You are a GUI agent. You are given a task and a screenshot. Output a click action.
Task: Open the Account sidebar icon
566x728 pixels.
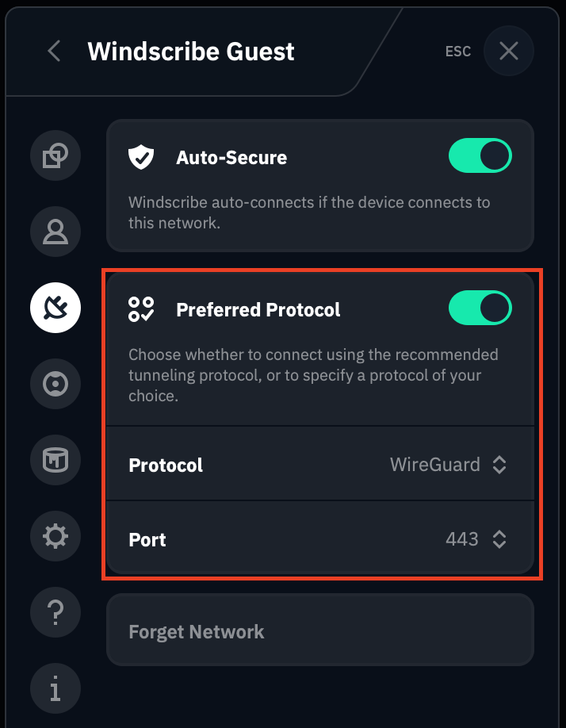[x=55, y=232]
